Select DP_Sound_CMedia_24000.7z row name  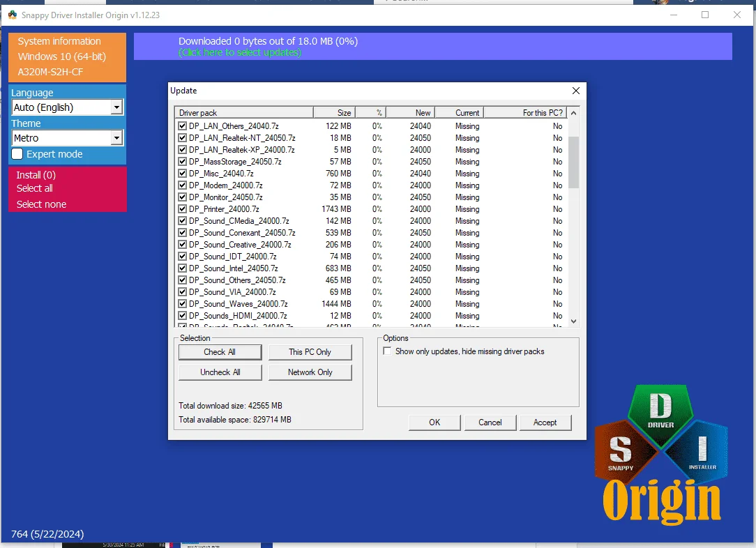239,221
